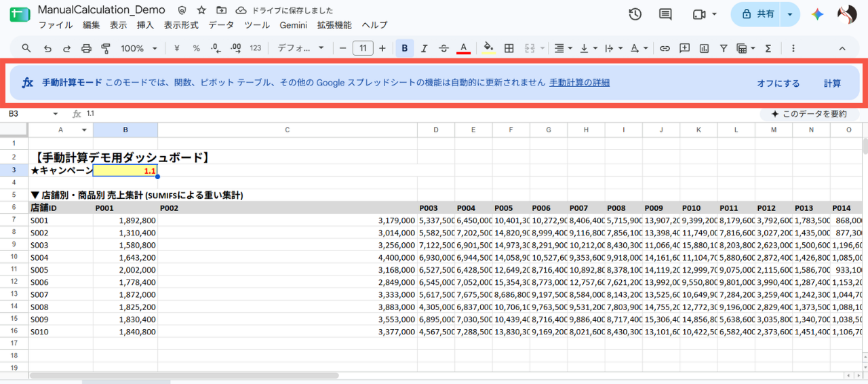Open the Google account avatar

[847, 14]
